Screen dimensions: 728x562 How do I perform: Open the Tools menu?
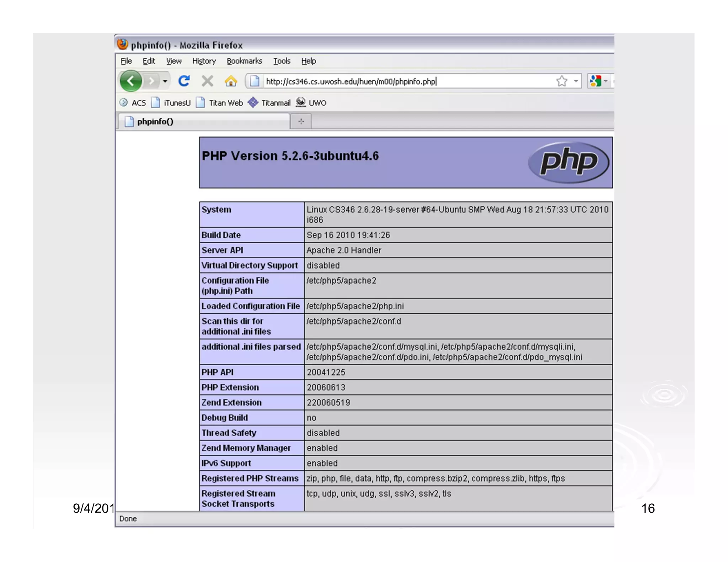(x=282, y=61)
